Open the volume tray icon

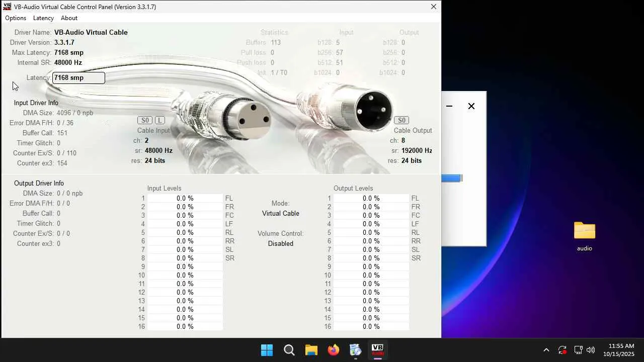point(591,350)
